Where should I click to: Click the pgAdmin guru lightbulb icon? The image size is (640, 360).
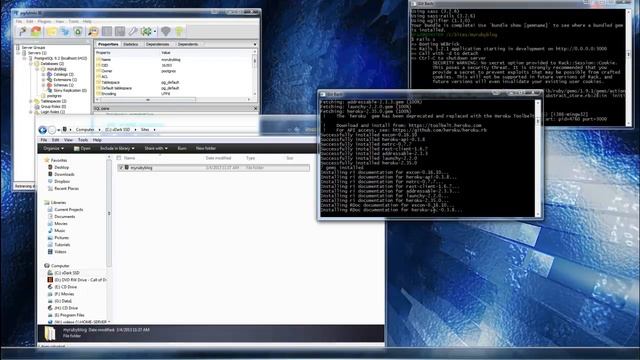pos(179,31)
